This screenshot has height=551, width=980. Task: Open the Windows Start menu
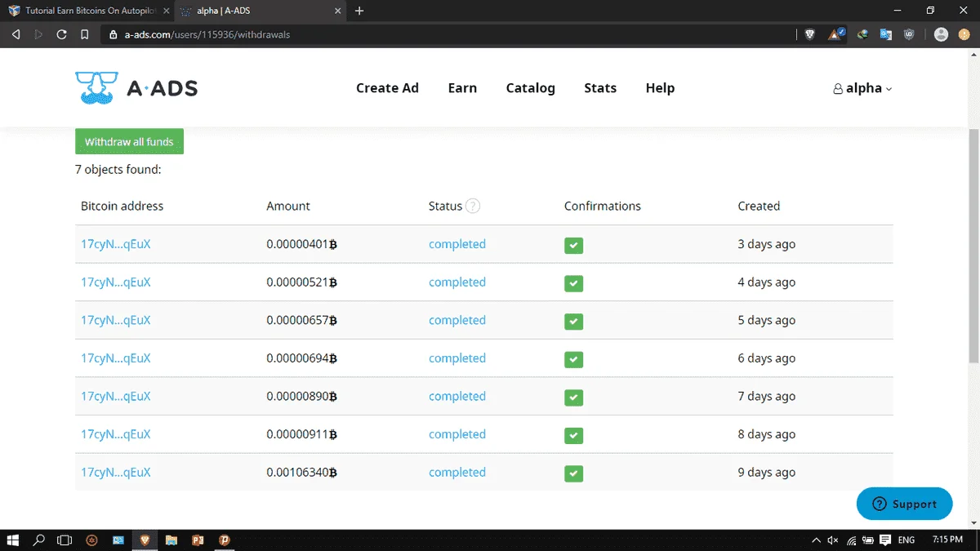coord(13,540)
